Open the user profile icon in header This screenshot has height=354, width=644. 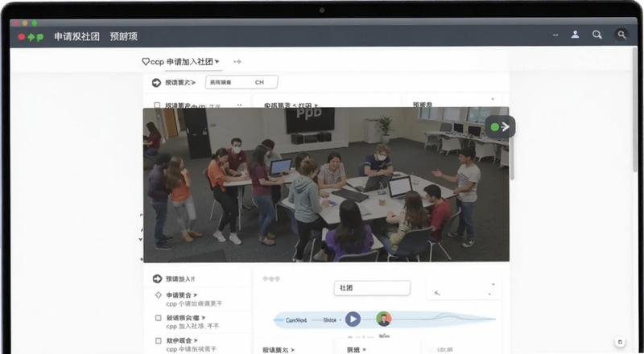pyautogui.click(x=575, y=35)
